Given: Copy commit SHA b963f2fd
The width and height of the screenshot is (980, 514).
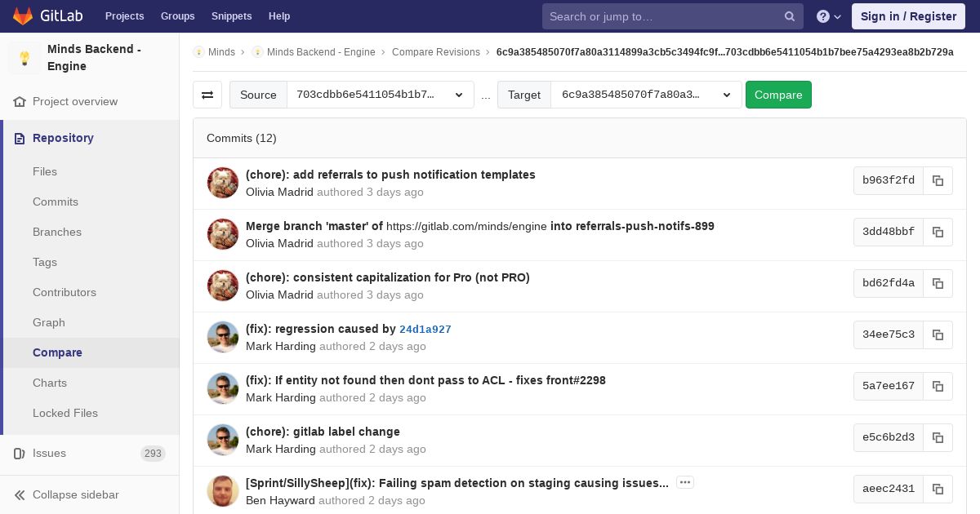Looking at the screenshot, I should click(x=938, y=180).
